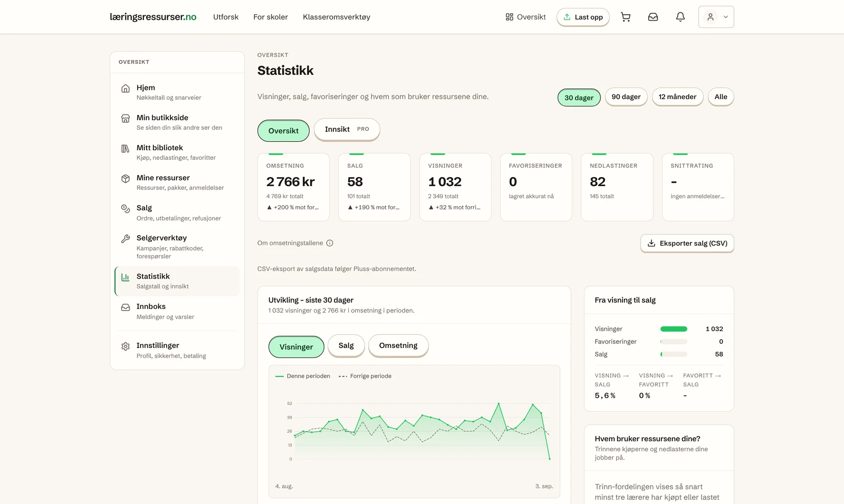The width and height of the screenshot is (844, 504).
Task: Open the user account dropdown menu
Action: [x=716, y=17]
